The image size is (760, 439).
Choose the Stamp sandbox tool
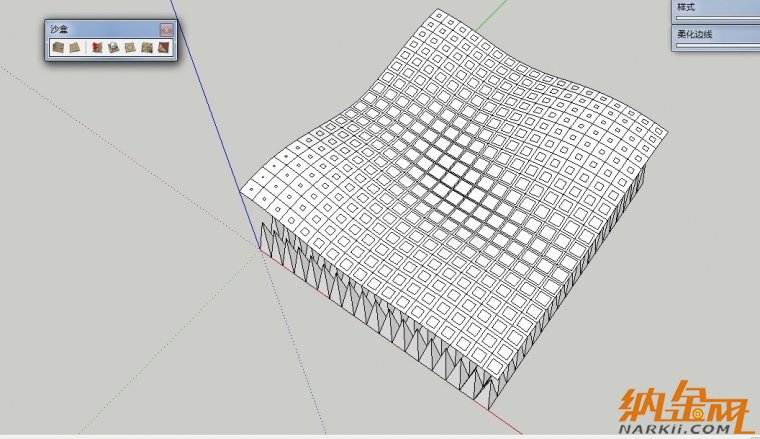[x=112, y=47]
